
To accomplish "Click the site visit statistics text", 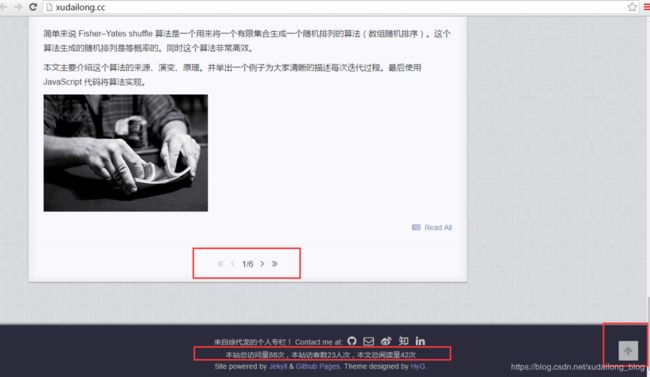I will click(321, 355).
